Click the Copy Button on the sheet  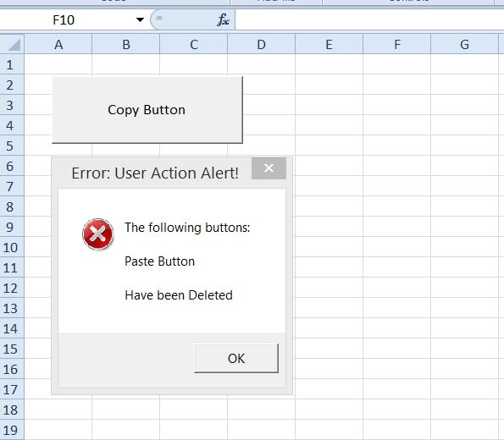point(147,110)
